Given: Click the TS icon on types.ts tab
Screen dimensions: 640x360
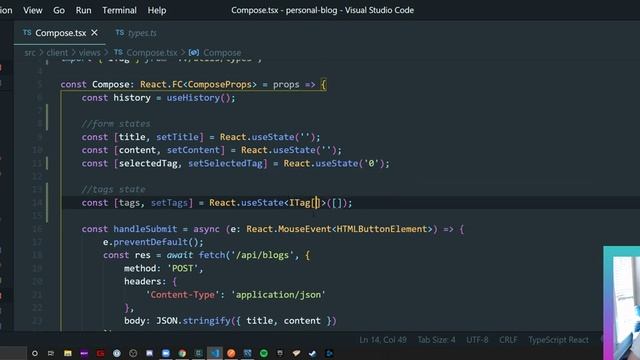Looking at the screenshot, I should [120, 33].
